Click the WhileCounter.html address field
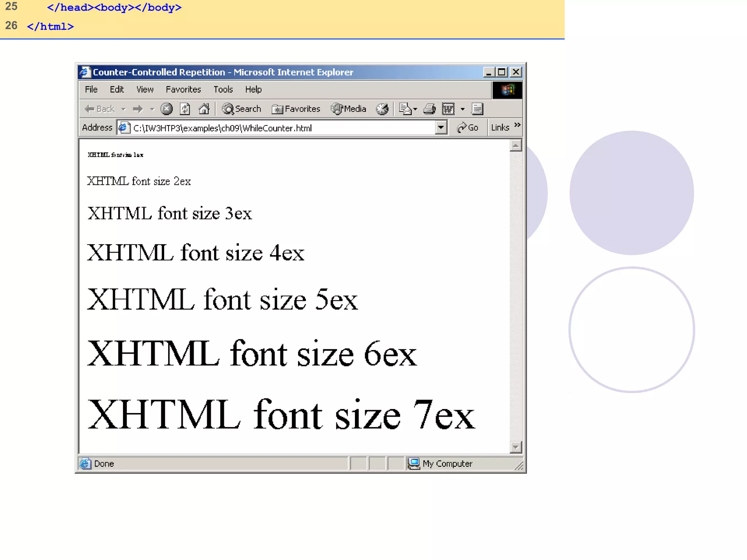 coord(277,128)
